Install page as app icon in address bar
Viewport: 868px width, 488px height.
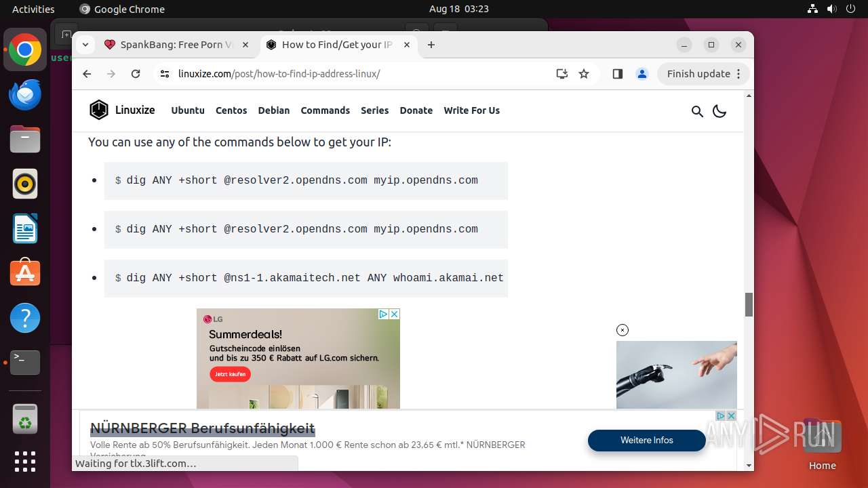(561, 74)
